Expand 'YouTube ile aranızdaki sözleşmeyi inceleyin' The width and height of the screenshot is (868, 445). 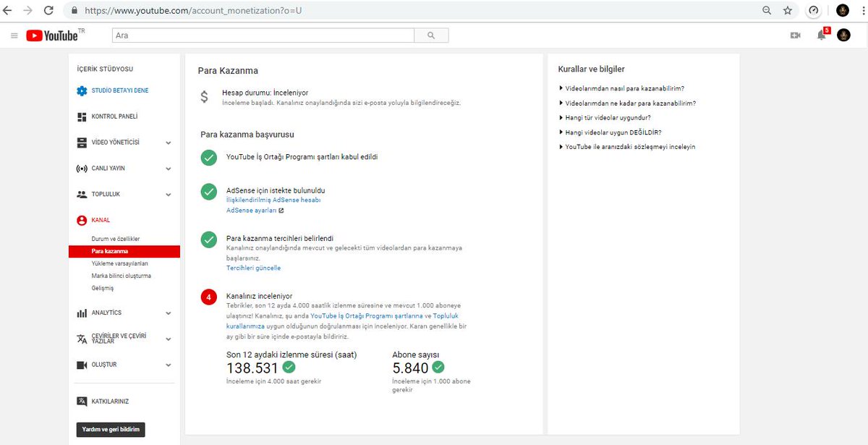click(627, 147)
